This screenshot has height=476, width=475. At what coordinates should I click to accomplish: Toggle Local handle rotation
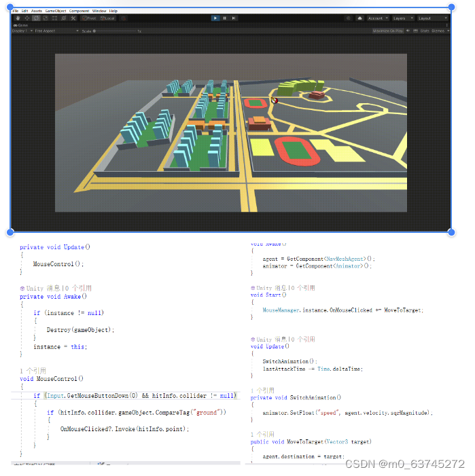107,18
